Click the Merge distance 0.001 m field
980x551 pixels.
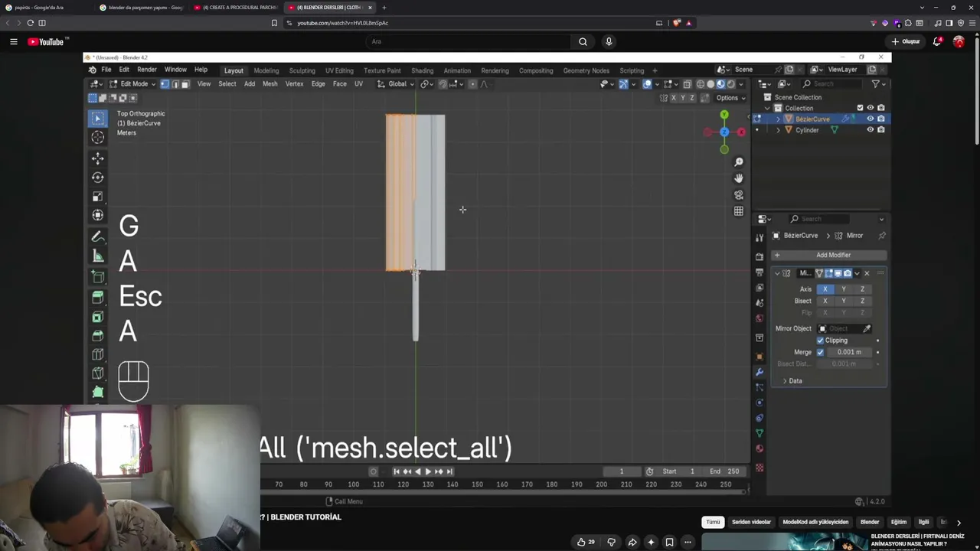849,352
